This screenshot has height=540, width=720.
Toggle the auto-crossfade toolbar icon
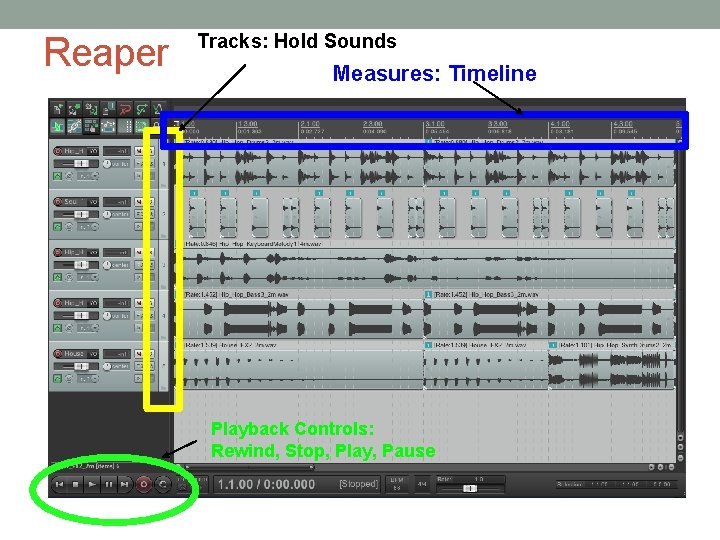57,126
